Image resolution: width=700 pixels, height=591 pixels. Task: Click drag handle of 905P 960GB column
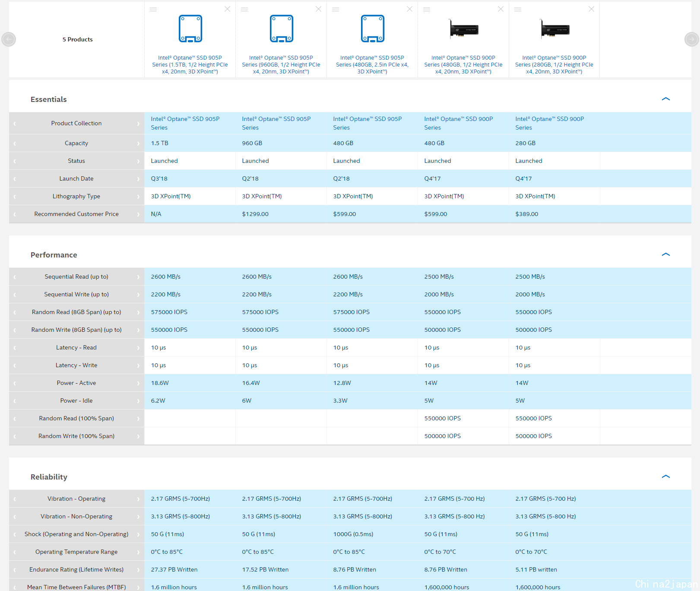tap(244, 10)
